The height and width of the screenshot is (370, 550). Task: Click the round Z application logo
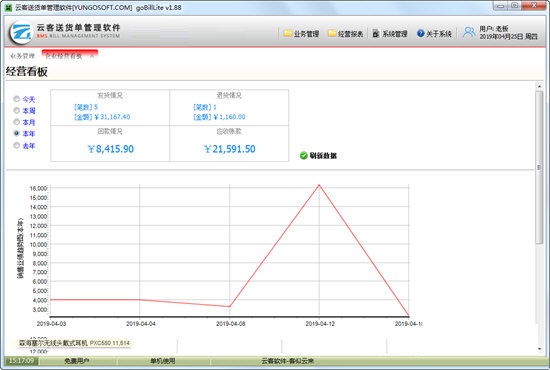tap(21, 33)
